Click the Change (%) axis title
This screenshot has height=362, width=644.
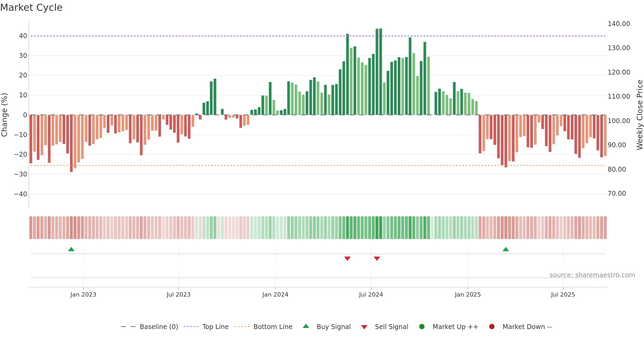click(x=4, y=115)
